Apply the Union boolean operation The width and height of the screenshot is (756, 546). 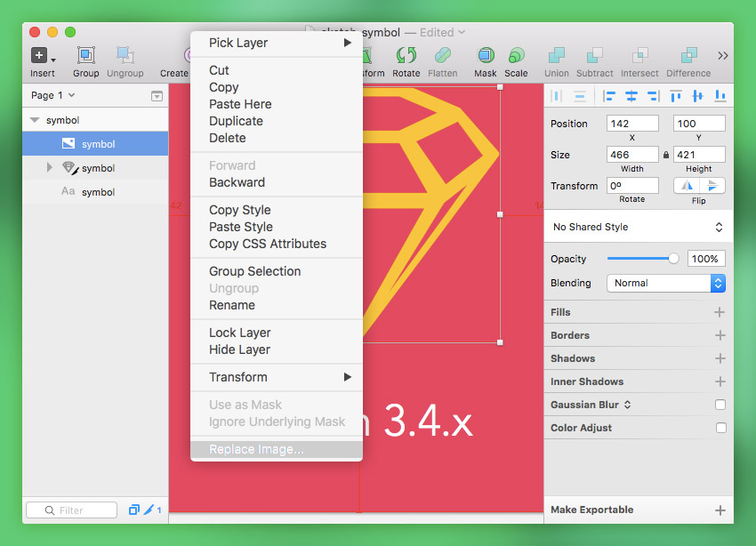(x=556, y=56)
